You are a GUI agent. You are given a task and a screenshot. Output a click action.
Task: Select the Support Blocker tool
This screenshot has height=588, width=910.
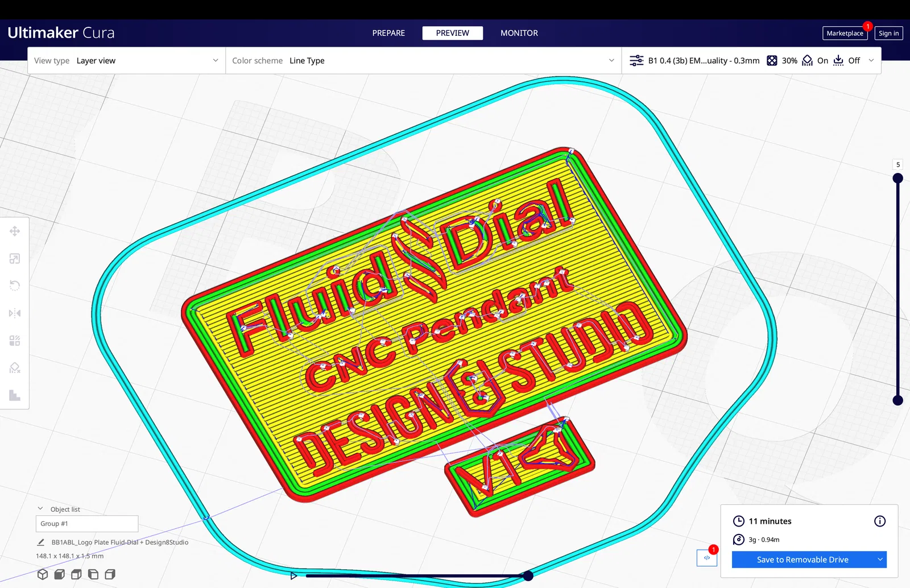[15, 368]
